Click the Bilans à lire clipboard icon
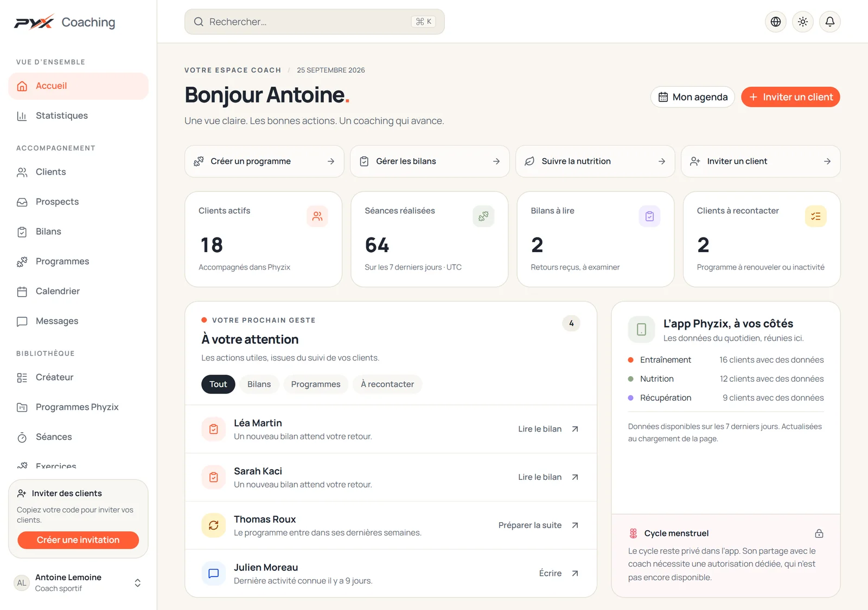868x610 pixels. [649, 216]
